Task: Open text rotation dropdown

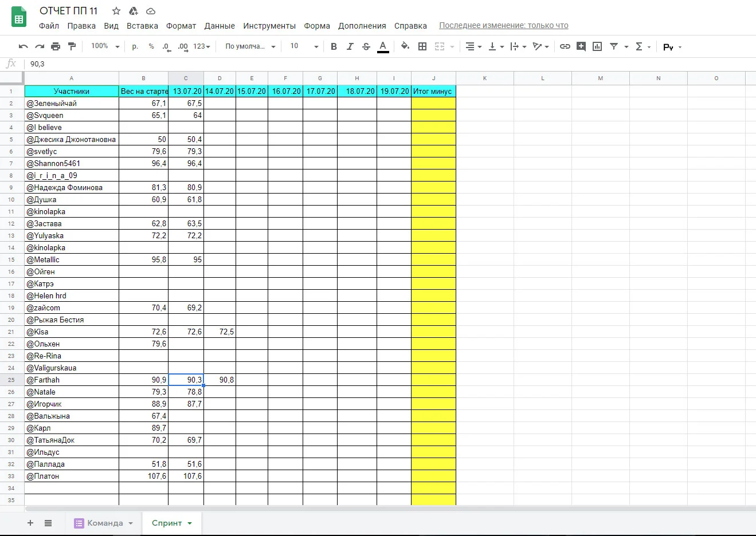Action: pyautogui.click(x=540, y=46)
